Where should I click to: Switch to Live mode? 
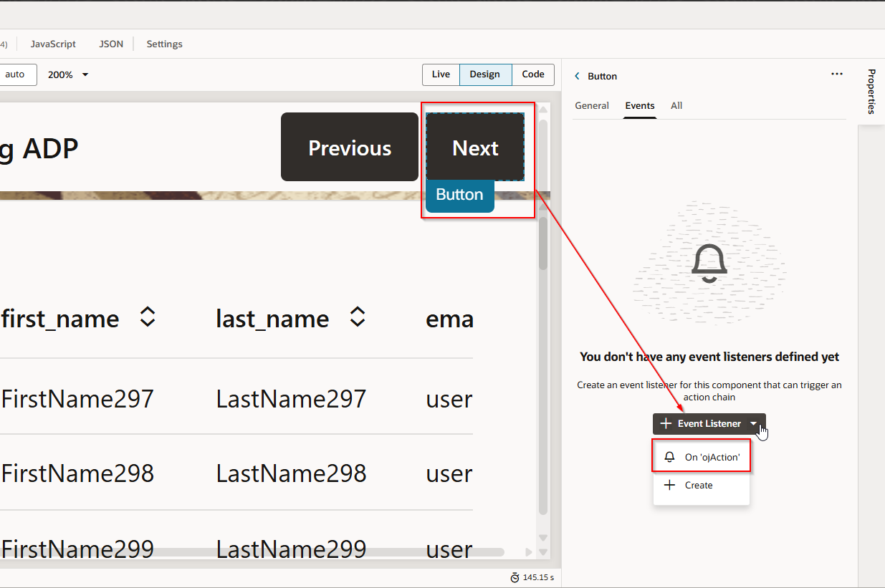441,74
